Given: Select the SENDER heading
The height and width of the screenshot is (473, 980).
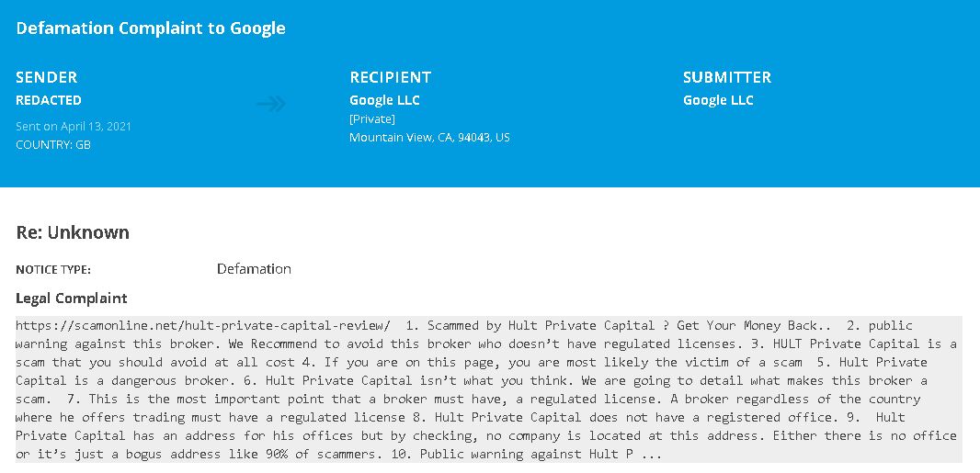Looking at the screenshot, I should pyautogui.click(x=47, y=77).
